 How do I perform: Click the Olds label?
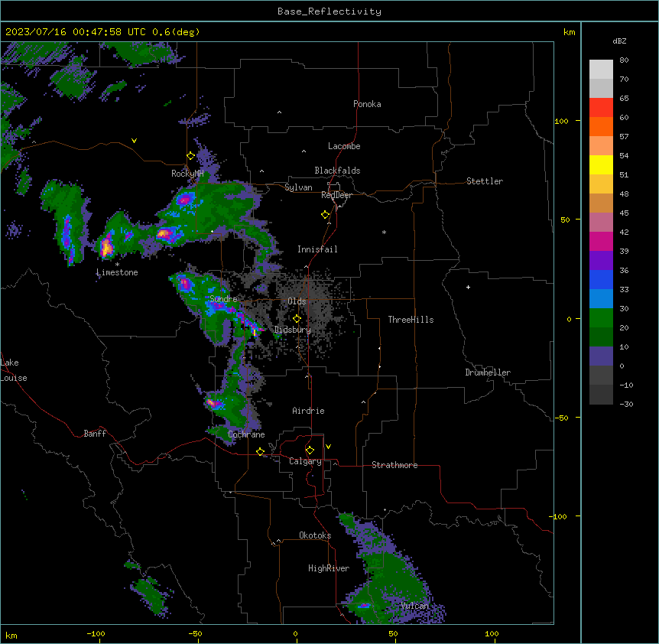297,301
